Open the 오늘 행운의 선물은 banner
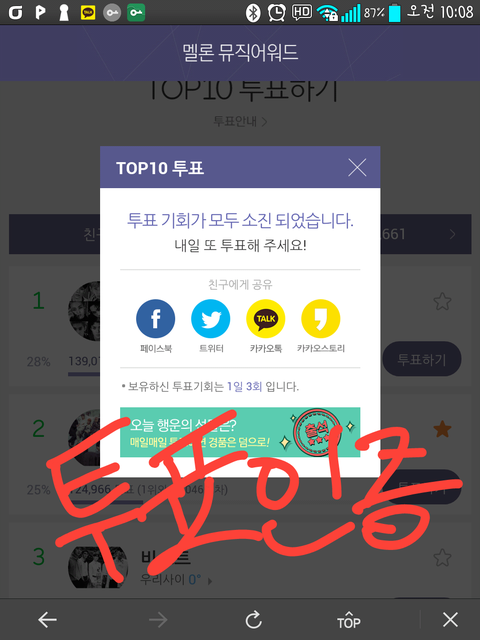The width and height of the screenshot is (480, 640). (240, 432)
